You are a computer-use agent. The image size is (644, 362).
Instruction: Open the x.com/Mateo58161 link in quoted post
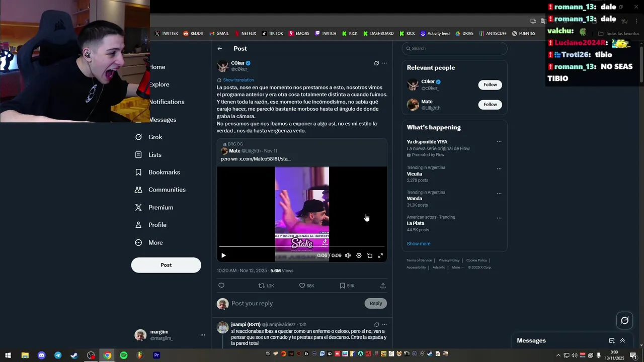click(x=265, y=159)
